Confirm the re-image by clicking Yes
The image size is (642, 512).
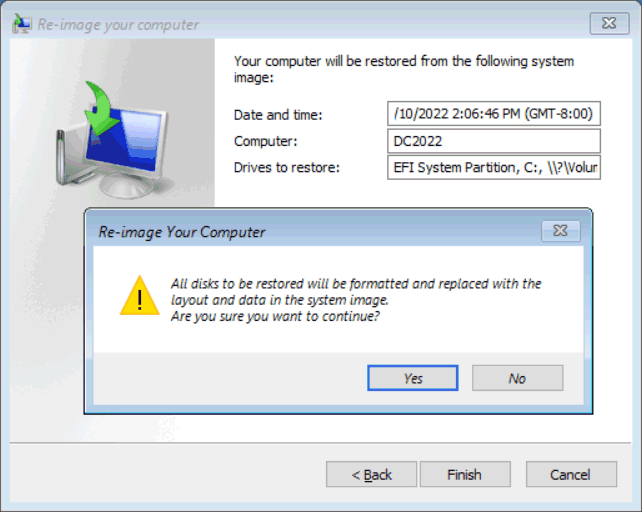click(x=412, y=378)
